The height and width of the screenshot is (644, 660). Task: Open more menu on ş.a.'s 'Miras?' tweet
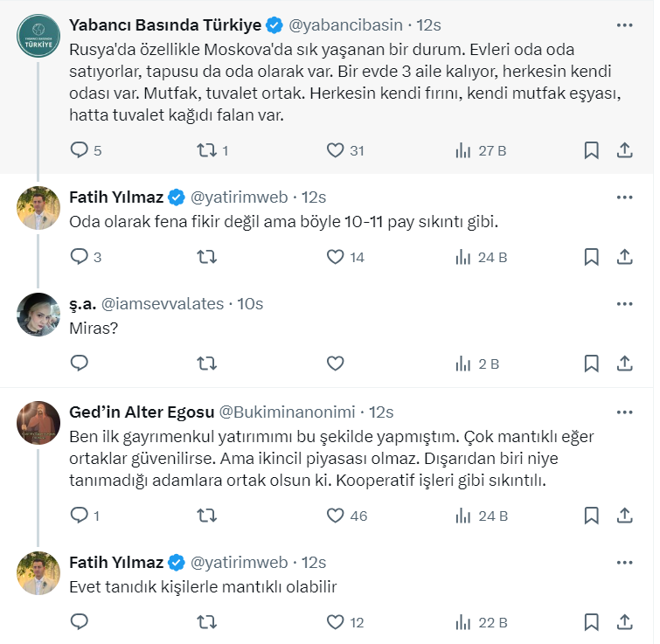coord(624,304)
